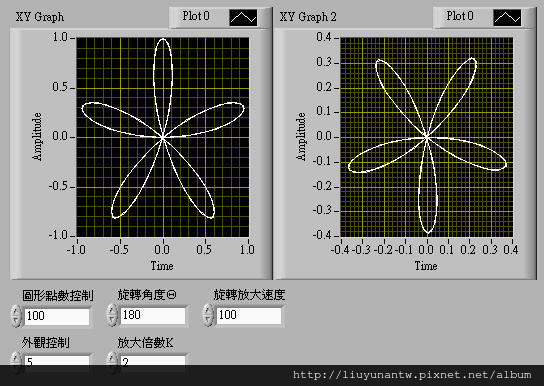The image size is (544, 386).
Task: Click the 放大倍數K input field showing 2
Action: pos(153,361)
